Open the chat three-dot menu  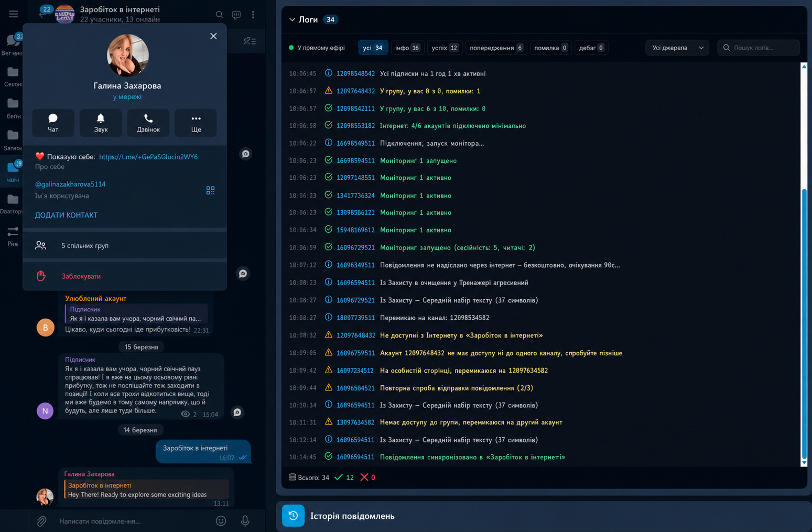pyautogui.click(x=253, y=15)
